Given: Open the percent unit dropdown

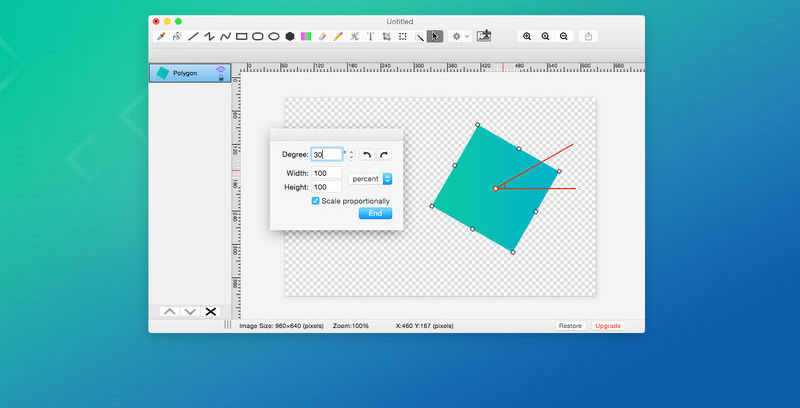Looking at the screenshot, I should (x=371, y=178).
